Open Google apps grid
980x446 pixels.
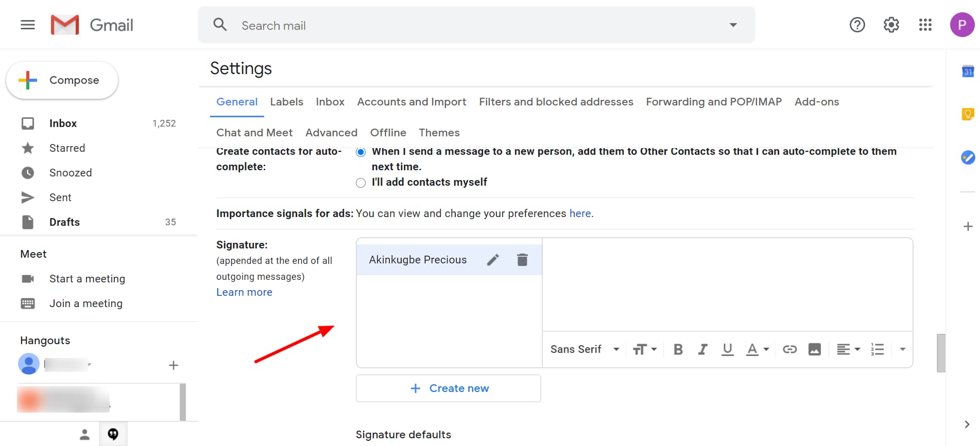[x=925, y=25]
